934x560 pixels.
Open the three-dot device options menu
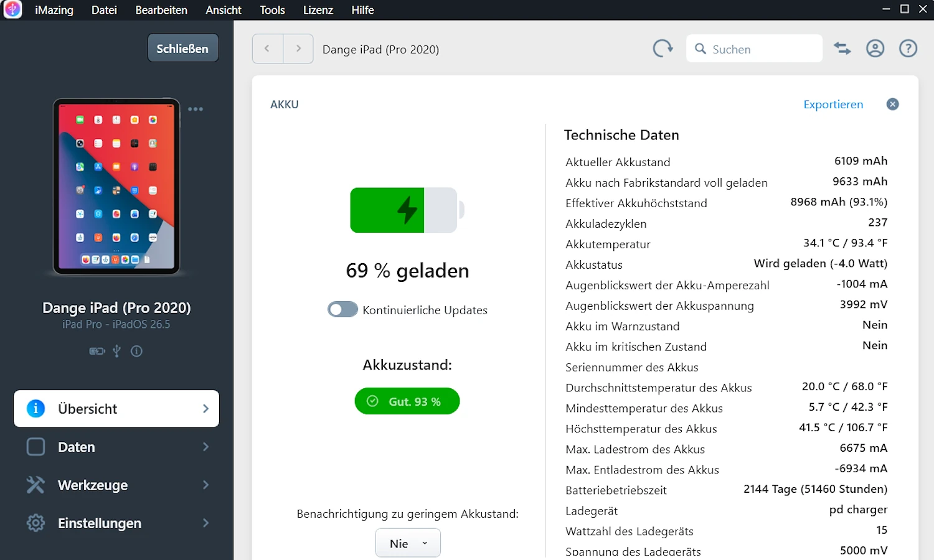(x=196, y=109)
